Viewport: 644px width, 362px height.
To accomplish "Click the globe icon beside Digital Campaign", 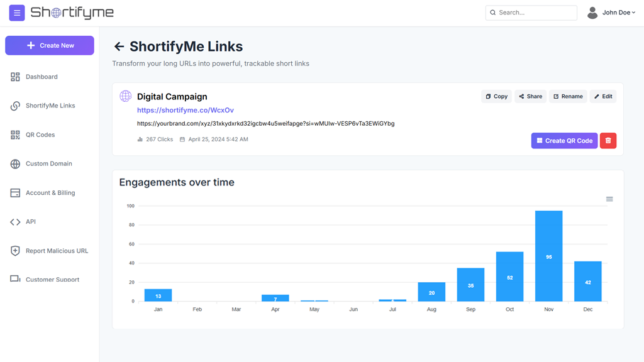I will click(x=125, y=96).
